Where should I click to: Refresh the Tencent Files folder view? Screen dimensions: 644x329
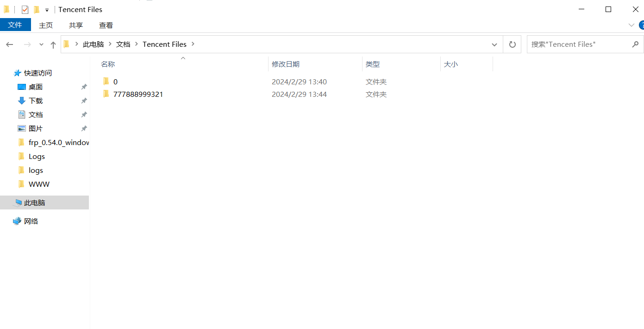[x=512, y=44]
